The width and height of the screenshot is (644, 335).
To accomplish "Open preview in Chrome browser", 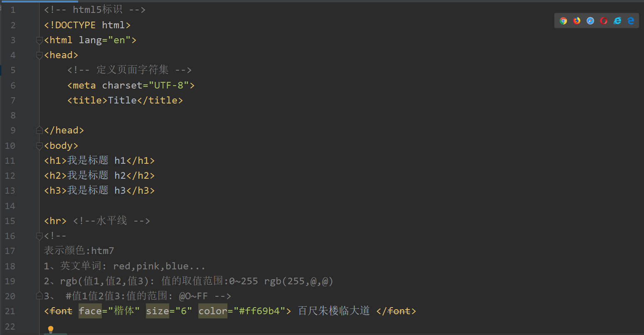I will (x=563, y=21).
